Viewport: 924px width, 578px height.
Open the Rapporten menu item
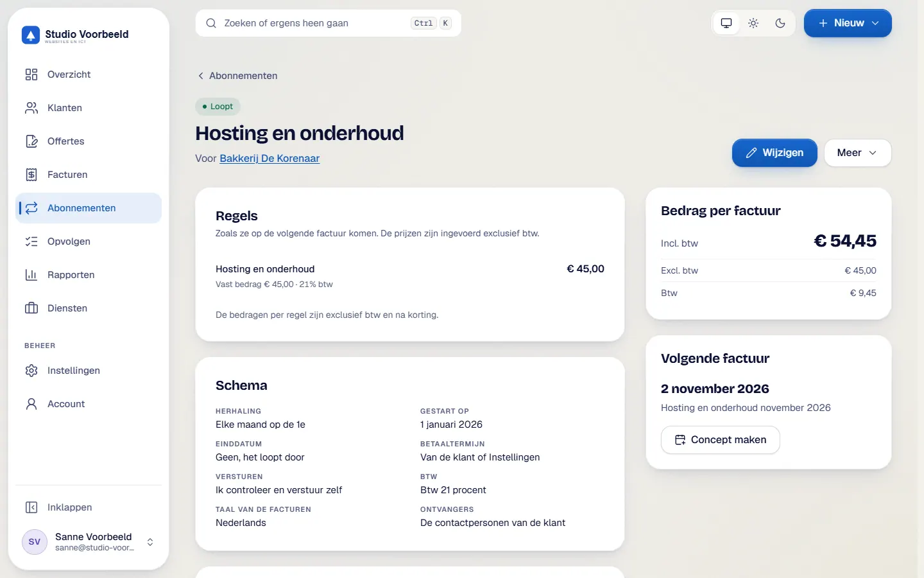click(x=89, y=275)
